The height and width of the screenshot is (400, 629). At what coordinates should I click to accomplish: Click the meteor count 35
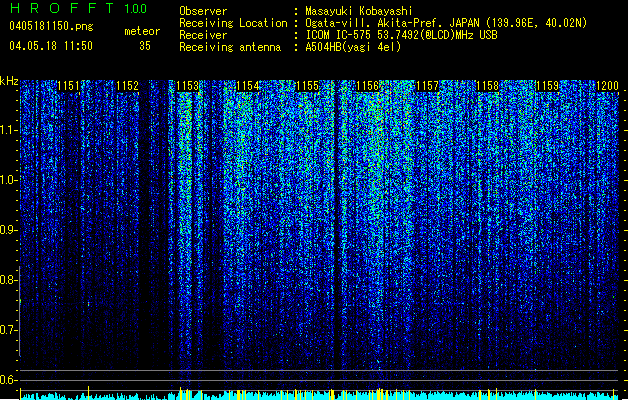pyautogui.click(x=145, y=46)
